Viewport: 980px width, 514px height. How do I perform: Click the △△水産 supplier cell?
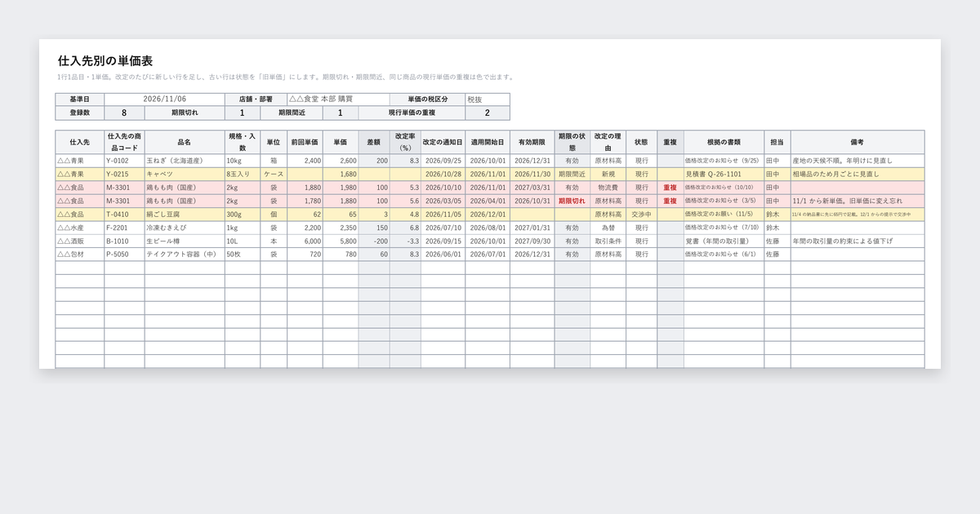(80, 228)
